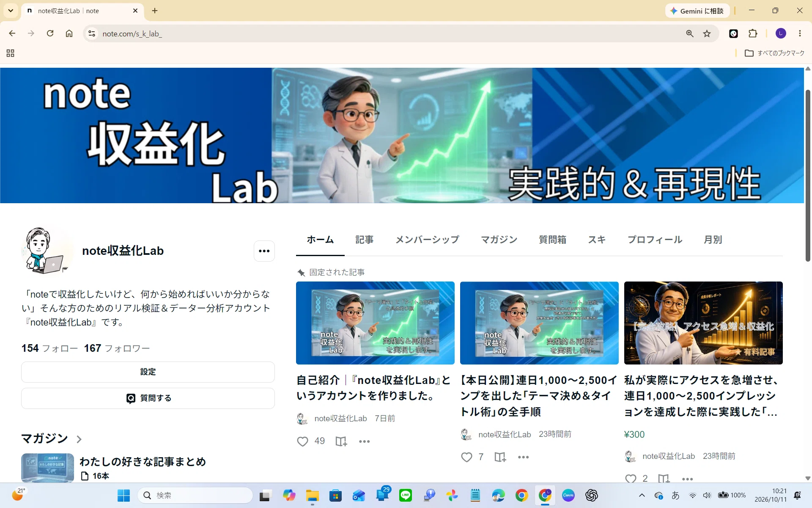812x508 pixels.
Task: Open more options for the 【本日公開】 article
Action: click(x=524, y=457)
